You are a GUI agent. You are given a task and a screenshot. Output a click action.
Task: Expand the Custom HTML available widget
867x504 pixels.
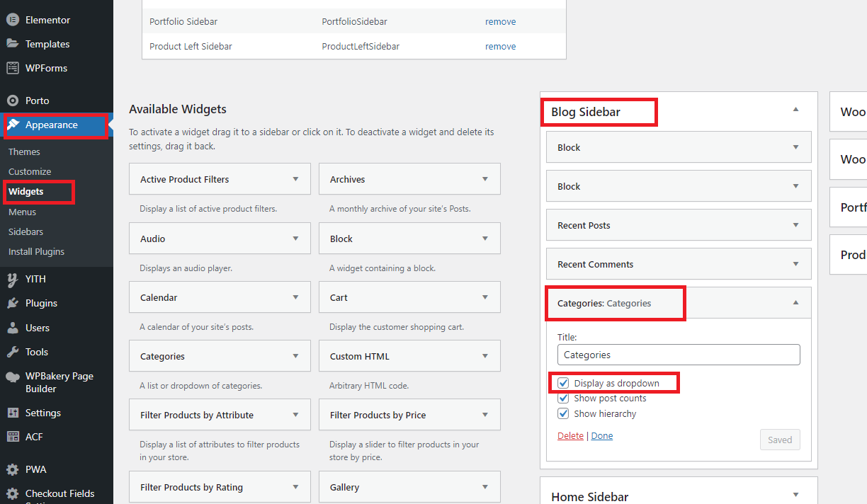tap(485, 356)
